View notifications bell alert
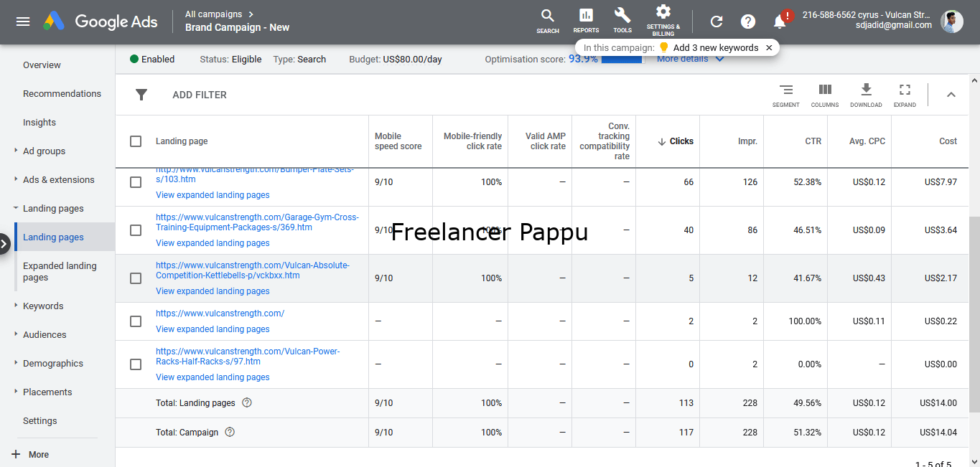The height and width of the screenshot is (467, 980). (781, 21)
